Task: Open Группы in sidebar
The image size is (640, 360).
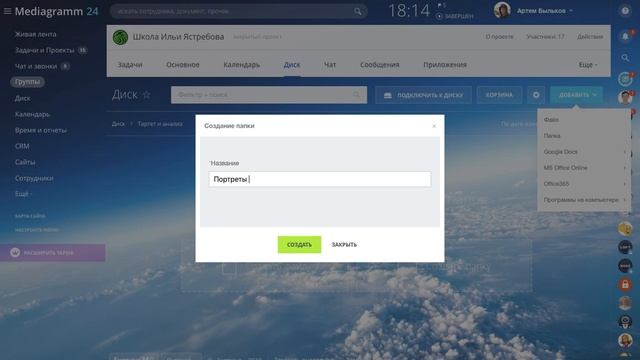Action: [x=27, y=82]
